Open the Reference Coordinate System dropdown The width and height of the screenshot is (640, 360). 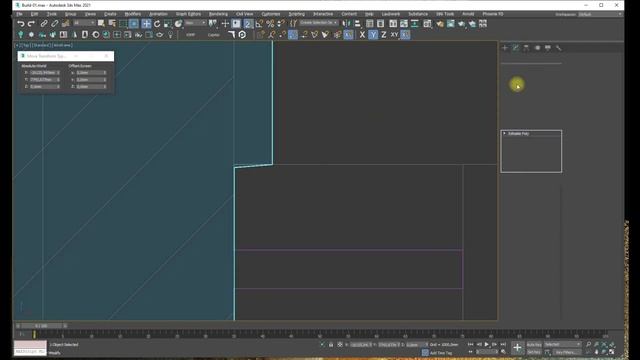[x=196, y=23]
